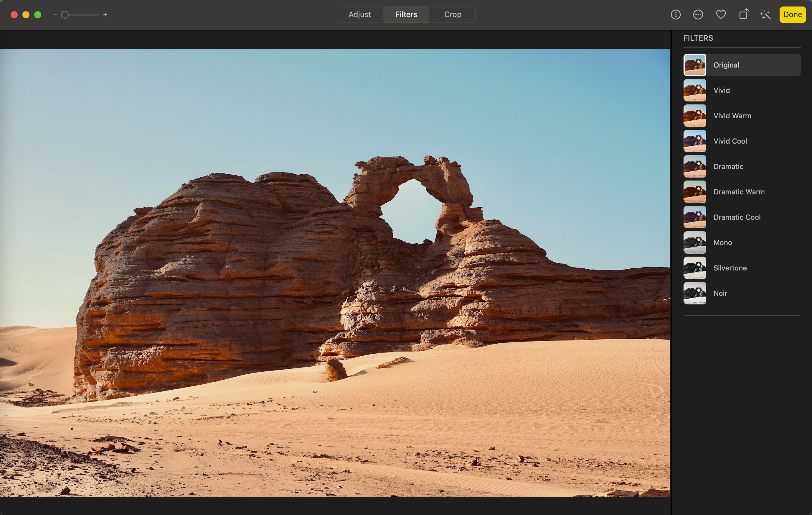
Task: Select the Mono black-and-white filter
Action: tap(722, 243)
